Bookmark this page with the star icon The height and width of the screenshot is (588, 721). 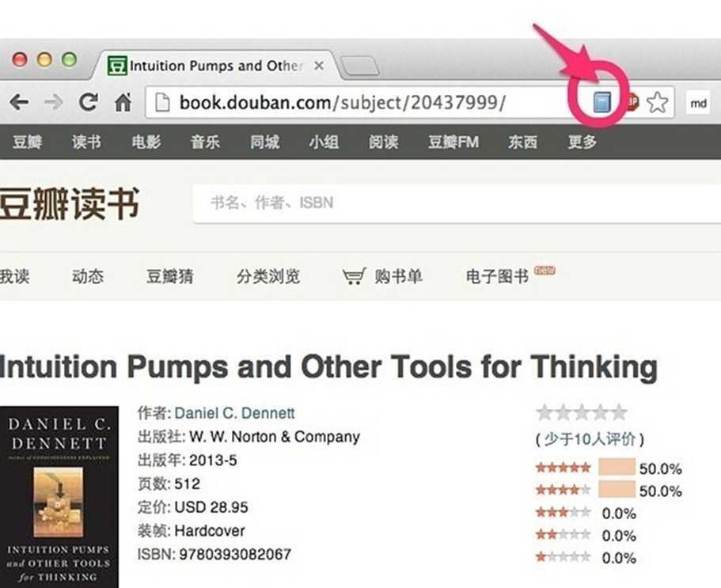657,102
